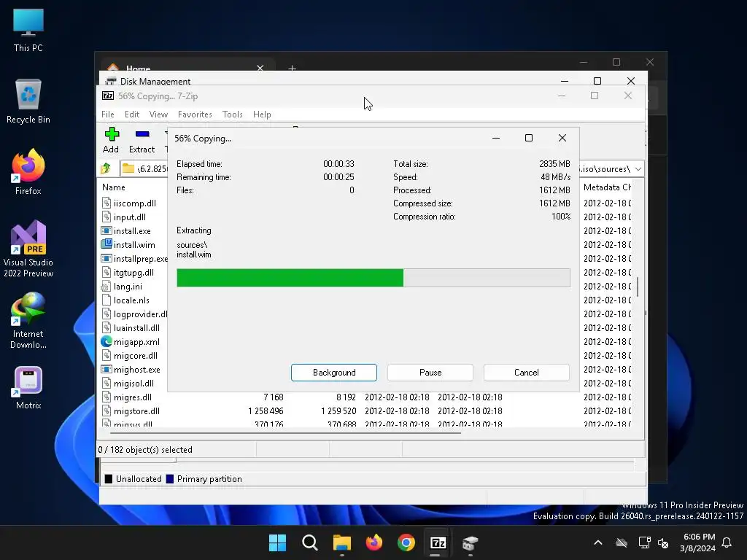Select the migapp.xml Edge file icon

pyautogui.click(x=107, y=341)
